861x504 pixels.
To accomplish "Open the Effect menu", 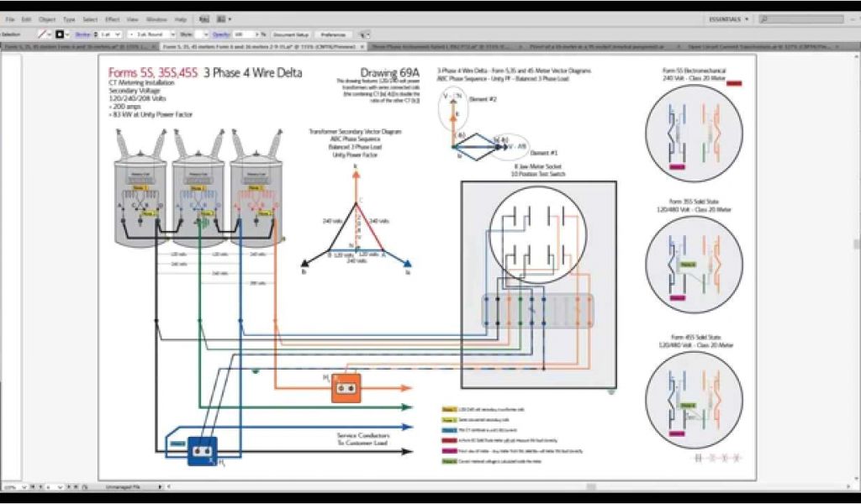I will pyautogui.click(x=112, y=18).
